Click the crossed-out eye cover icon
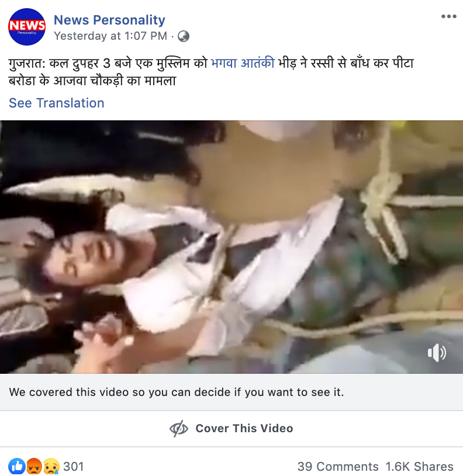The width and height of the screenshot is (463, 476). point(179,428)
